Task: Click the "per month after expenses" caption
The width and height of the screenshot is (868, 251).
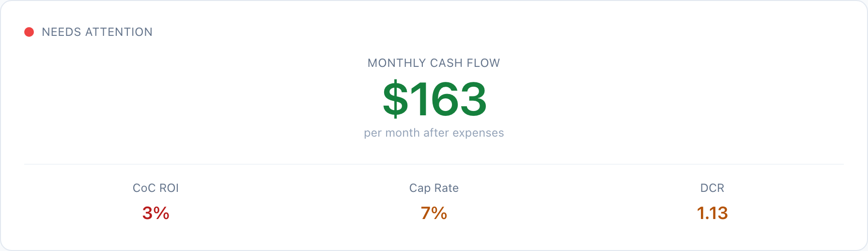Action: coord(434,133)
